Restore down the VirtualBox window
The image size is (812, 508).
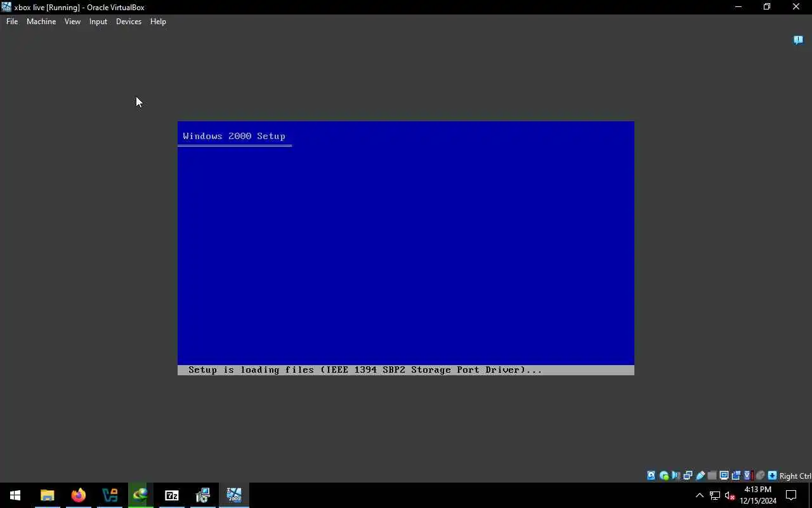click(x=767, y=7)
